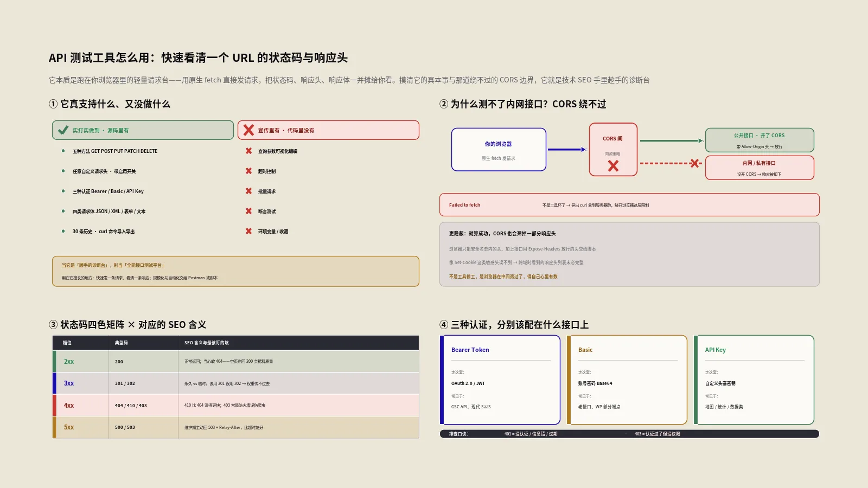Click the red X beside 超时控制
Viewport: 868px width, 488px height.
248,171
